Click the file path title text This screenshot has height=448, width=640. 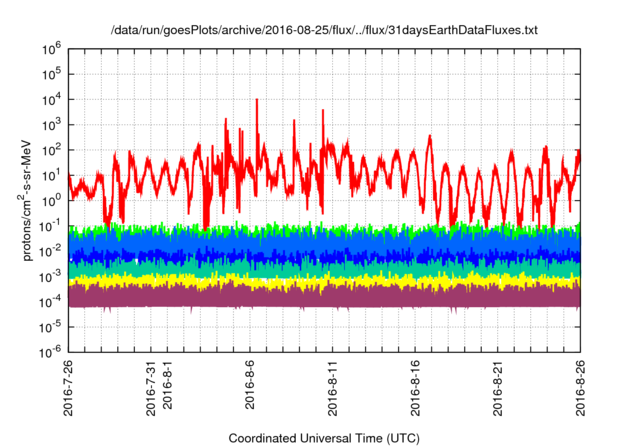pyautogui.click(x=324, y=30)
